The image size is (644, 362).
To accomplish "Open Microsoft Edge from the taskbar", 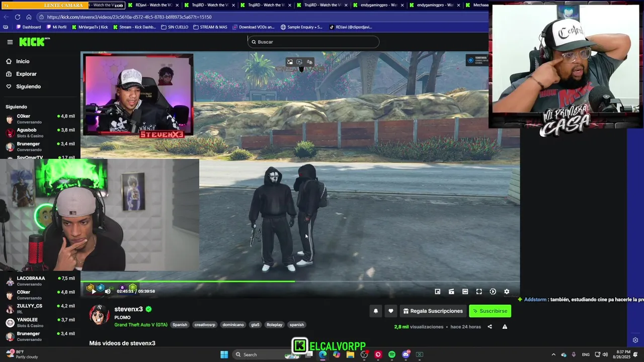I will [x=323, y=354].
